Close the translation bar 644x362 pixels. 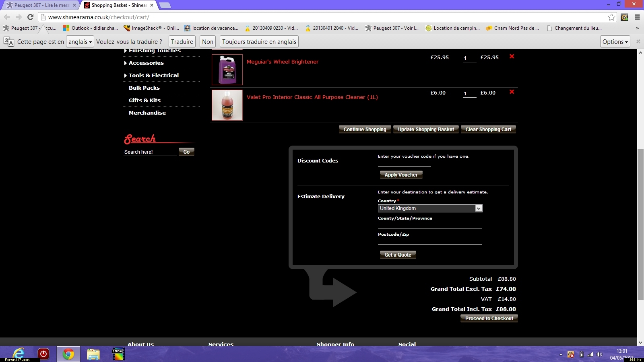click(x=638, y=41)
